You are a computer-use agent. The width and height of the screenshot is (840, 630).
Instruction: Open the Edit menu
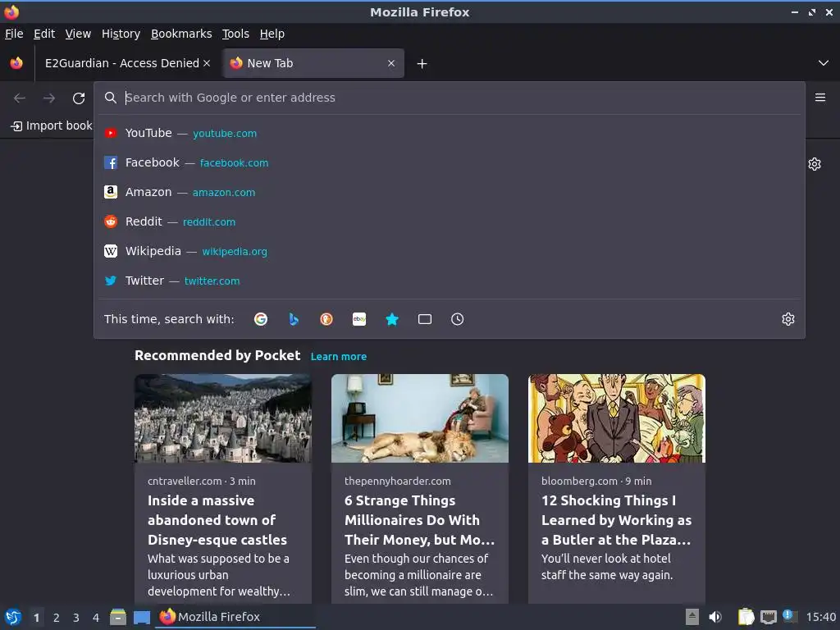tap(44, 34)
